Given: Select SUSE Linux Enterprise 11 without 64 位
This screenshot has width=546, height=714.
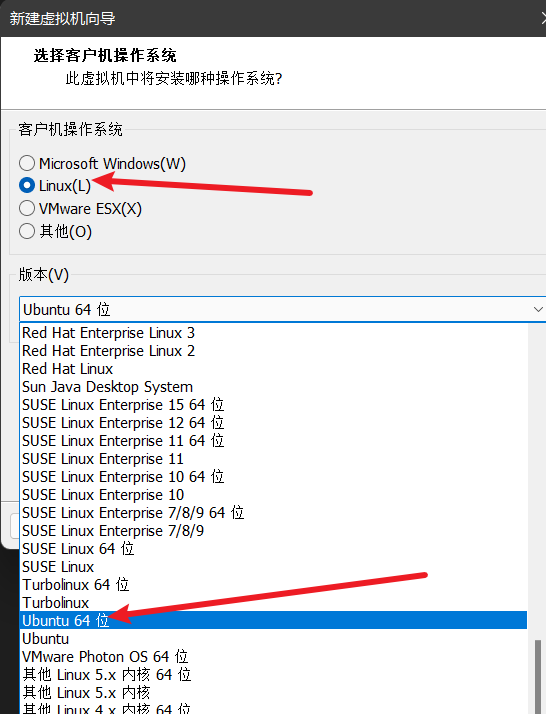Looking at the screenshot, I should (273, 459).
